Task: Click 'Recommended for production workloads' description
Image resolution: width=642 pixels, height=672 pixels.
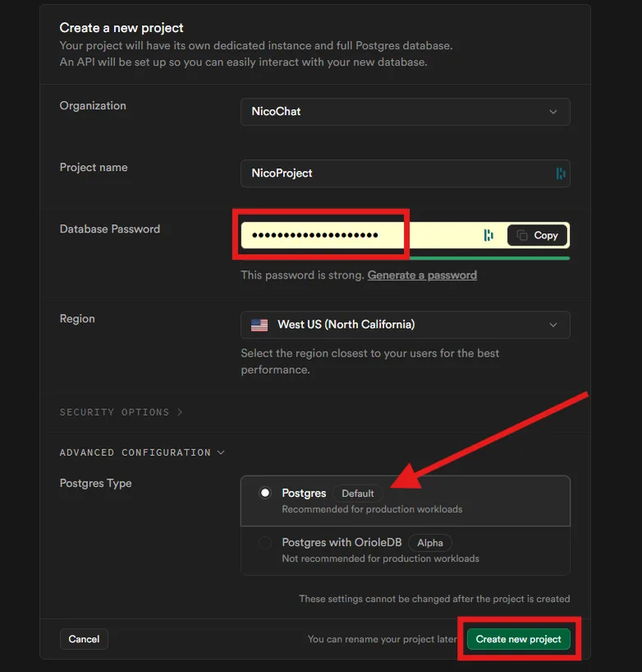Action: tap(372, 509)
